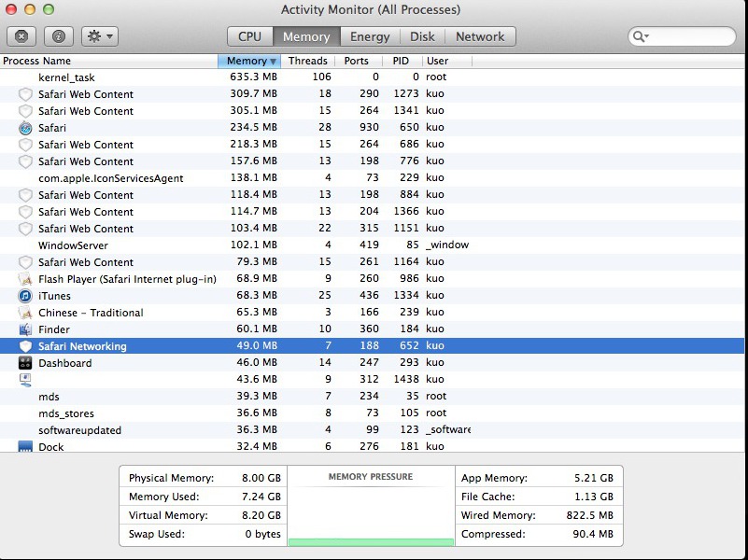Click the PID '1334' cell for iTunes

[x=406, y=295]
